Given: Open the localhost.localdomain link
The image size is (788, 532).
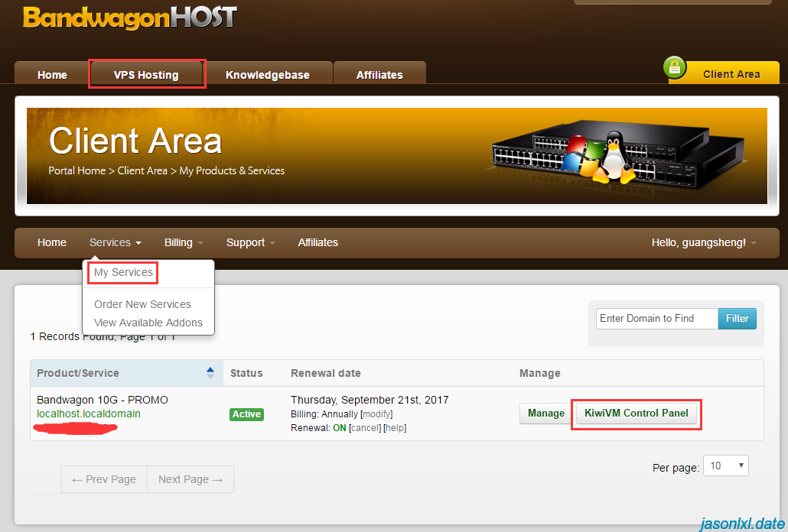Looking at the screenshot, I should pos(89,414).
